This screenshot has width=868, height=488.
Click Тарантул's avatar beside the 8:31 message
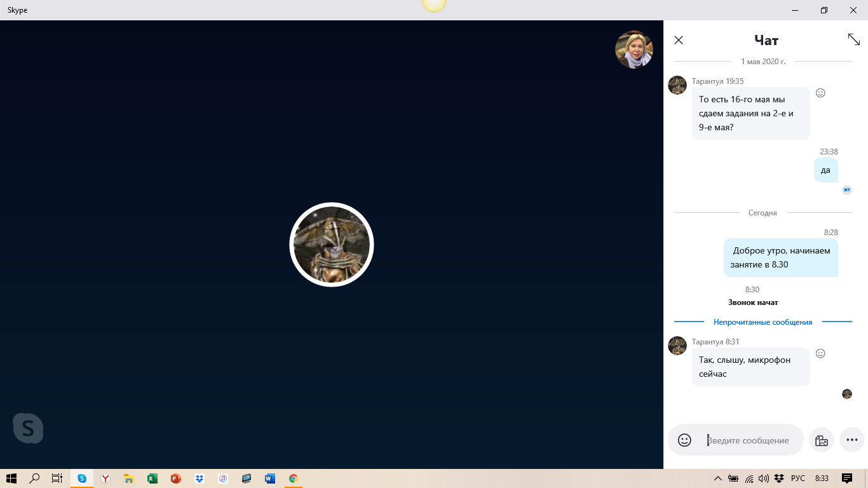pyautogui.click(x=677, y=346)
